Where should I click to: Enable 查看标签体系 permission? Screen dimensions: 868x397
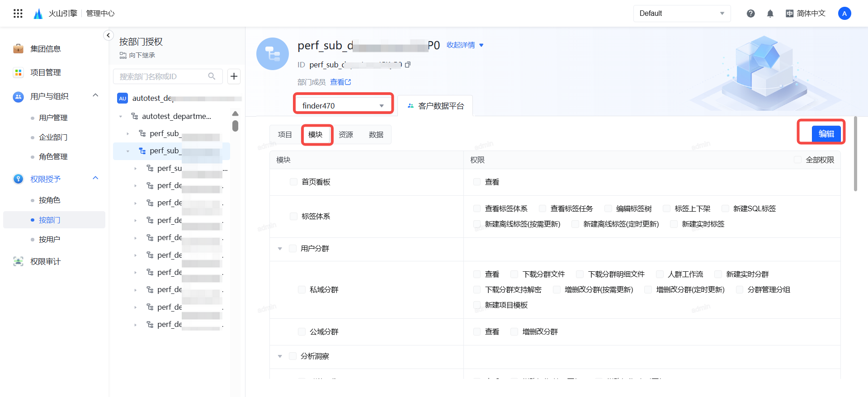tap(477, 208)
